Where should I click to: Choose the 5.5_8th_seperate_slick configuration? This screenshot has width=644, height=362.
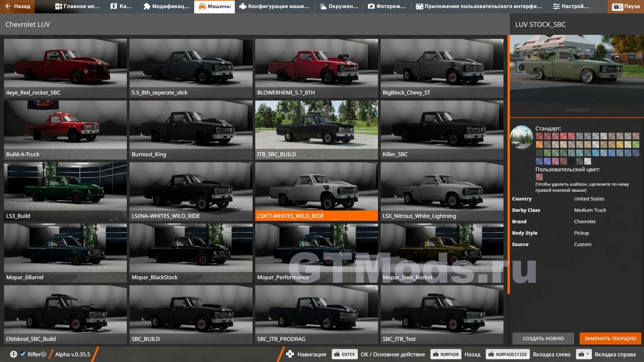pyautogui.click(x=191, y=68)
